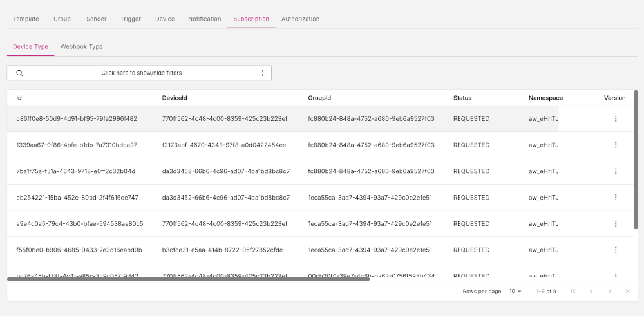This screenshot has width=644, height=316.
Task: Switch to the Notification tab
Action: point(205,19)
